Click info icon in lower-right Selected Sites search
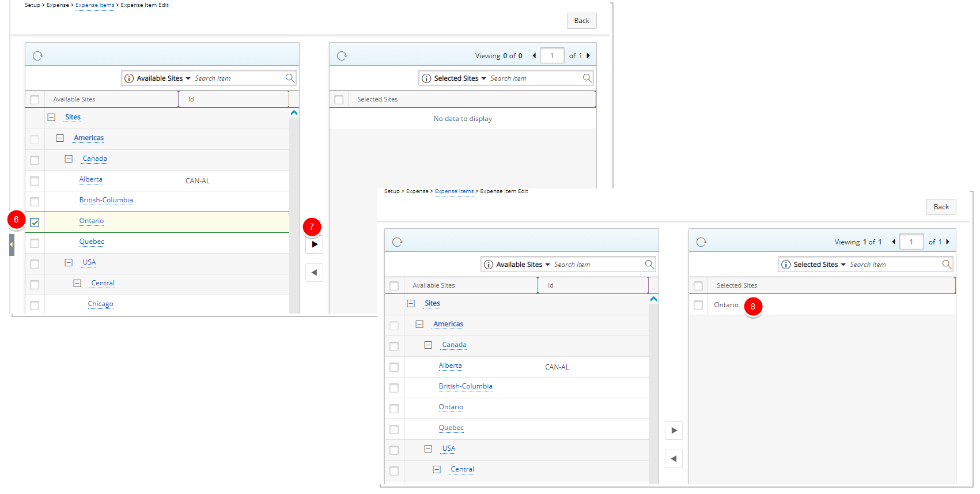Viewport: 980px width, 494px height. [786, 265]
